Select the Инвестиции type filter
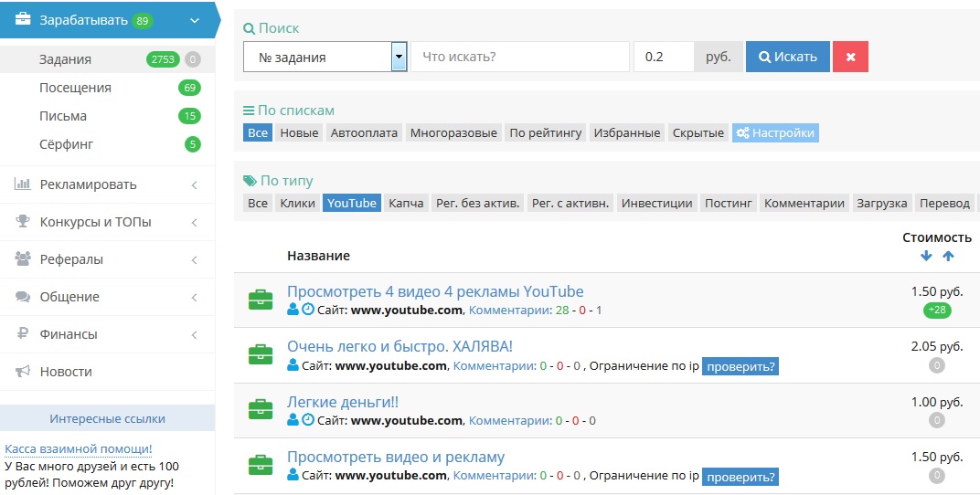980x495 pixels. point(657,203)
